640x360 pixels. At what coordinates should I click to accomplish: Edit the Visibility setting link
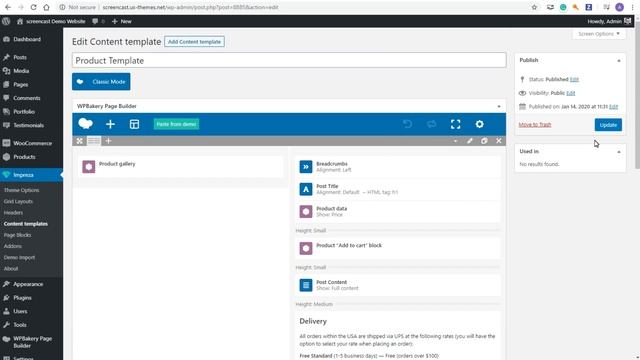(571, 93)
